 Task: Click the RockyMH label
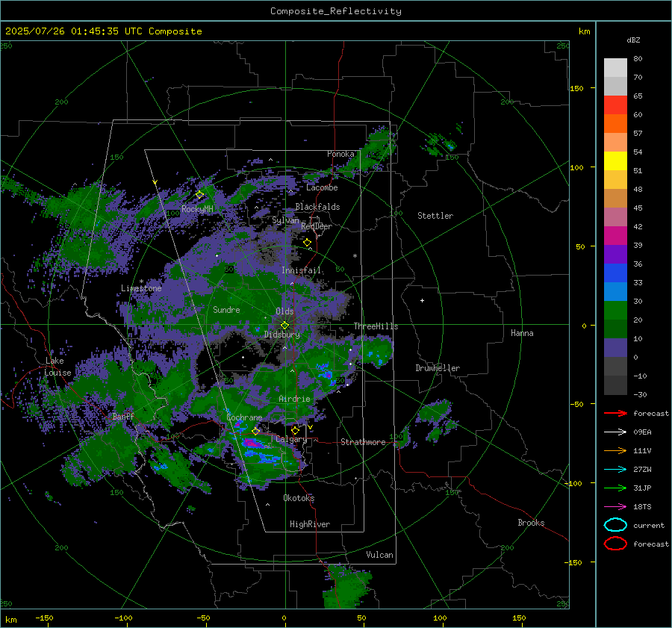coord(197,209)
